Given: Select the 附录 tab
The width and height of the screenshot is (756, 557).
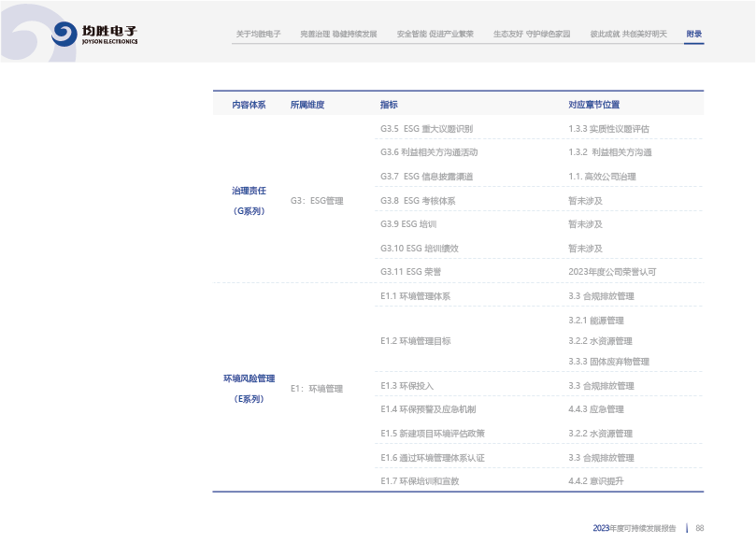Looking at the screenshot, I should pos(693,34).
